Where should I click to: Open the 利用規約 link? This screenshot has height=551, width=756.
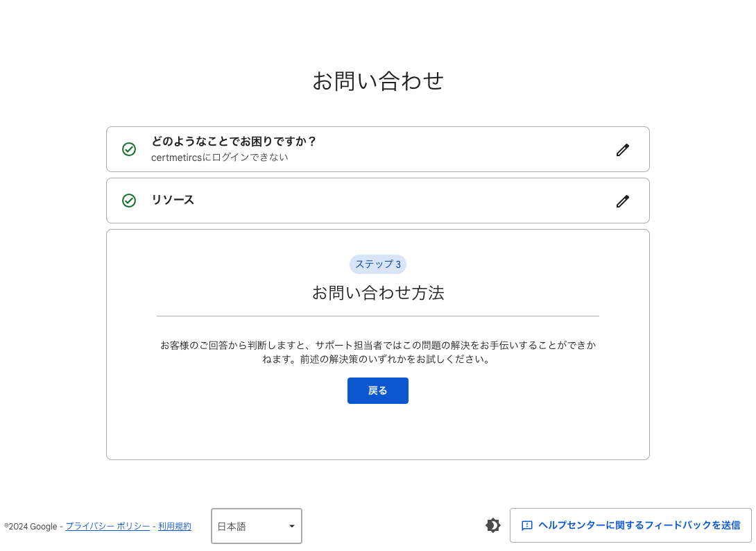pos(175,527)
